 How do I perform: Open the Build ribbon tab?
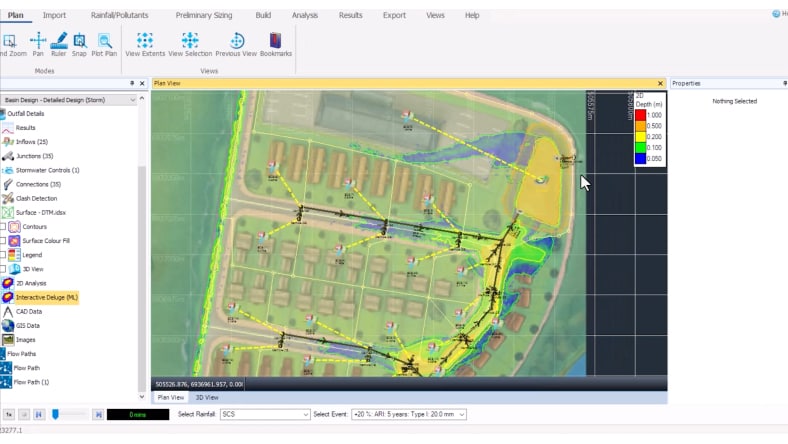[263, 15]
